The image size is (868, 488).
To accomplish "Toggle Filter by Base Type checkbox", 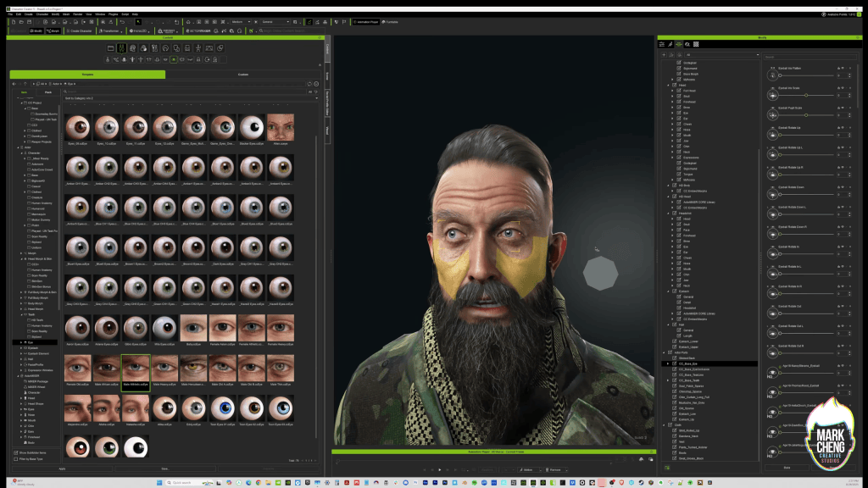I will coord(15,458).
